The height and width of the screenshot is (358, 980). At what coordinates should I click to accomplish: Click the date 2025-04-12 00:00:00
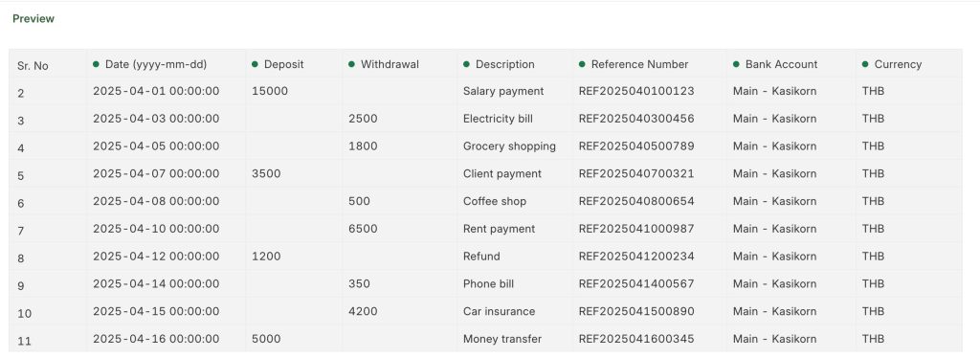click(x=156, y=257)
